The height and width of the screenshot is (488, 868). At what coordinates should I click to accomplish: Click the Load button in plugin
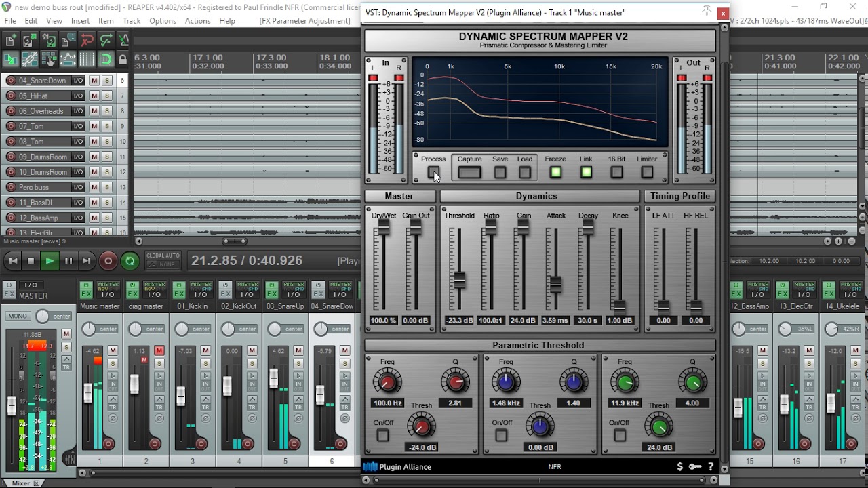point(525,172)
